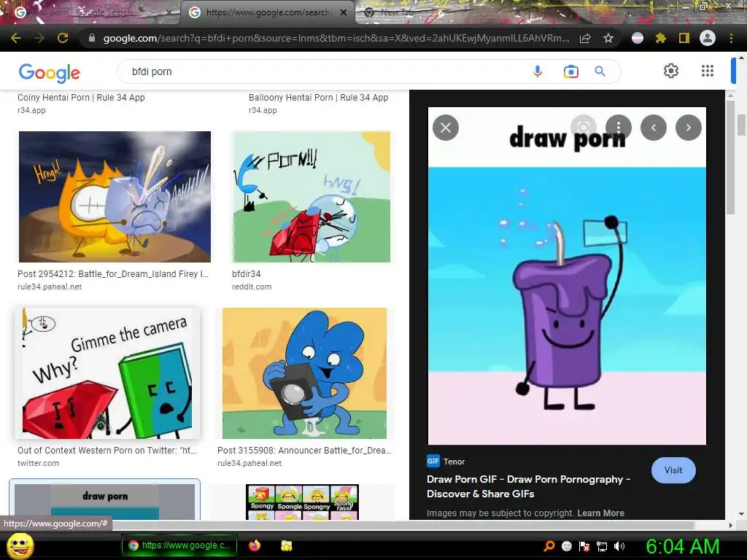Open the GIF title link in preview

tap(528, 486)
